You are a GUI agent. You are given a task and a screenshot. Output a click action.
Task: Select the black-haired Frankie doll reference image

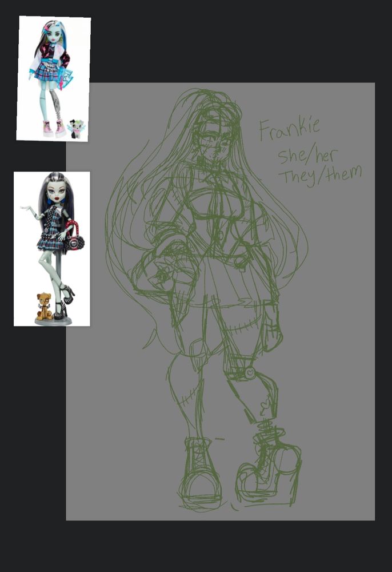[52, 249]
